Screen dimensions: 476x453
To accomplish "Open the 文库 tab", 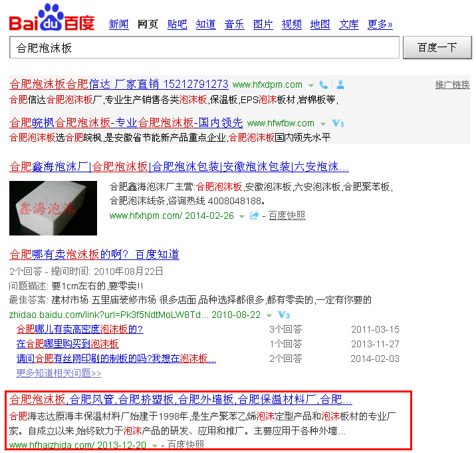I will click(348, 24).
